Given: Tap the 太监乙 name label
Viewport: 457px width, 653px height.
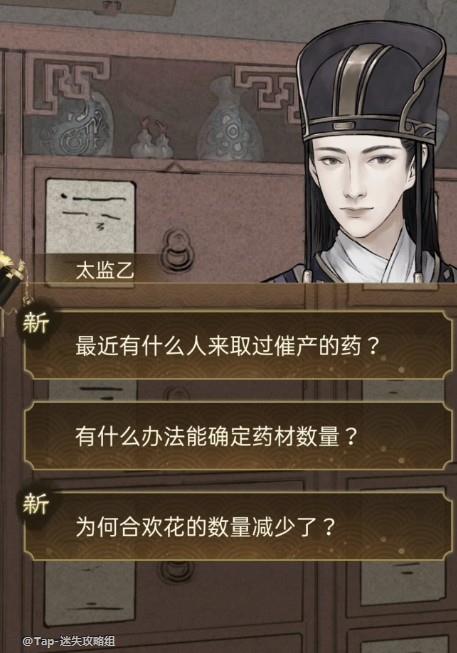Looking at the screenshot, I should tap(105, 270).
